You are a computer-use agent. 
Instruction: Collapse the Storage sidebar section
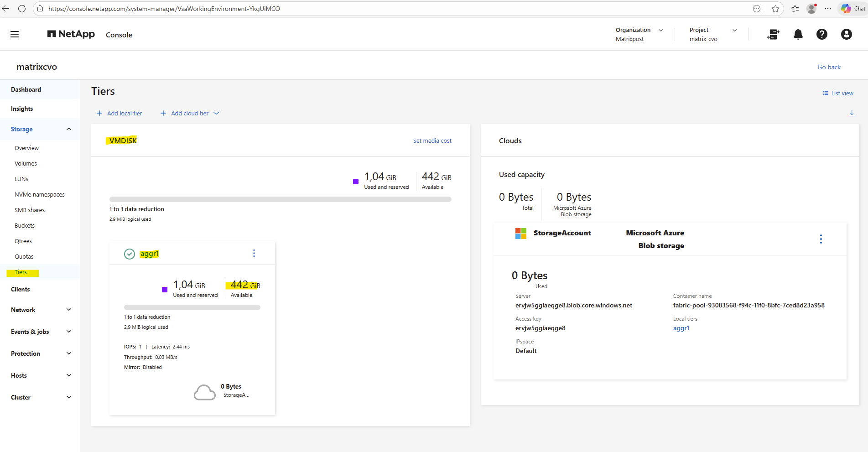pyautogui.click(x=68, y=129)
